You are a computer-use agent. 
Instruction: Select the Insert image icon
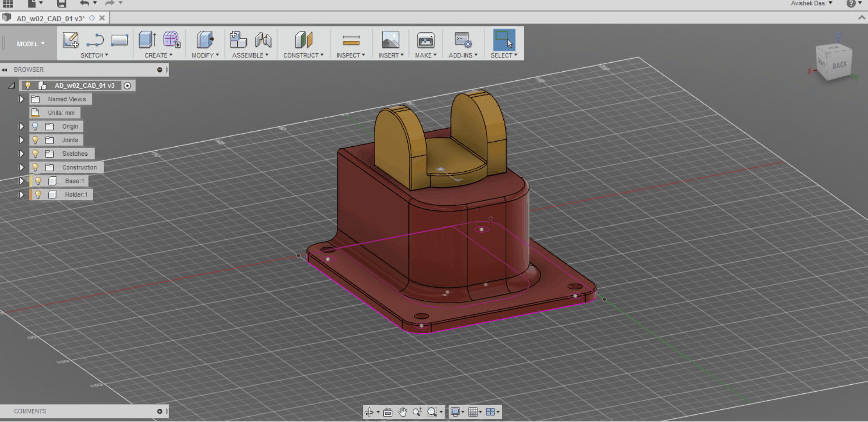(390, 40)
